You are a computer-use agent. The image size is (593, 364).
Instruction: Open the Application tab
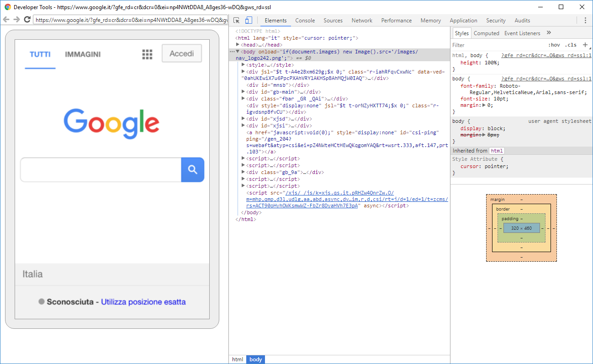tap(463, 21)
